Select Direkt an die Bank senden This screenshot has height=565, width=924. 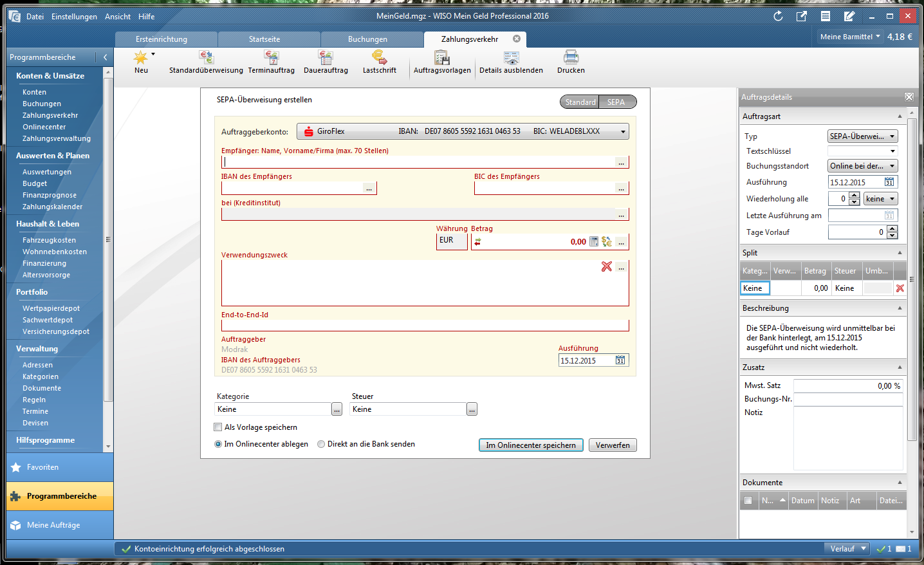(321, 444)
